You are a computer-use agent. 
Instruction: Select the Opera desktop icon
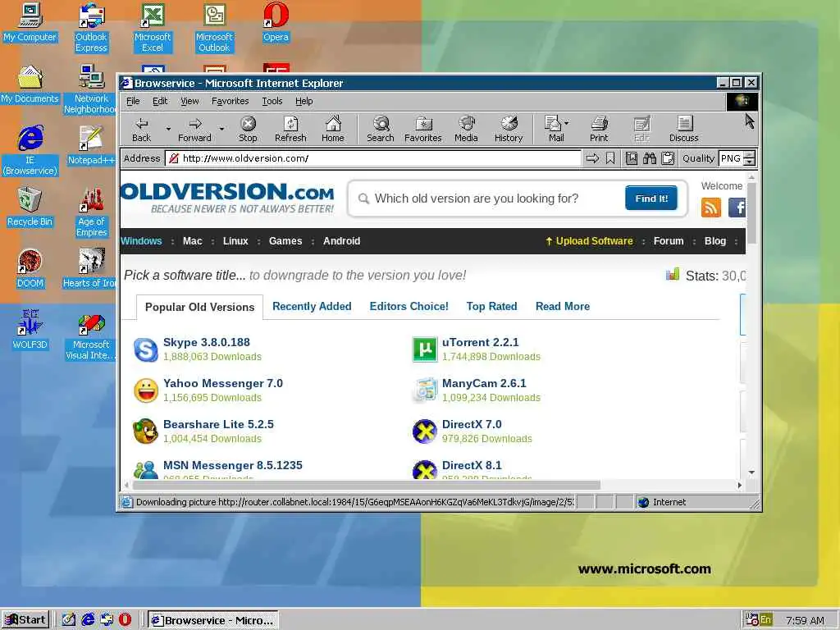pos(276,22)
